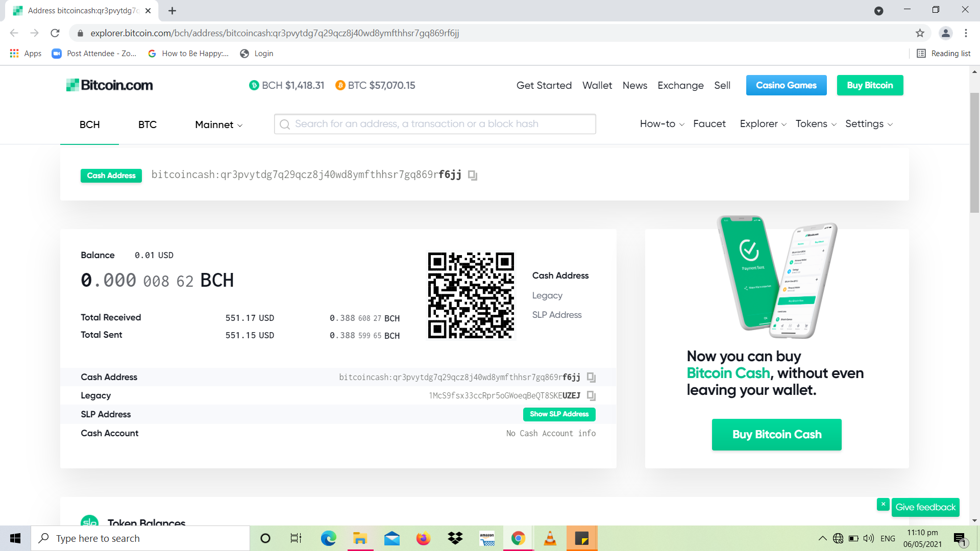The height and width of the screenshot is (551, 980).
Task: Copy the Cash Address in the details row
Action: coord(591,378)
